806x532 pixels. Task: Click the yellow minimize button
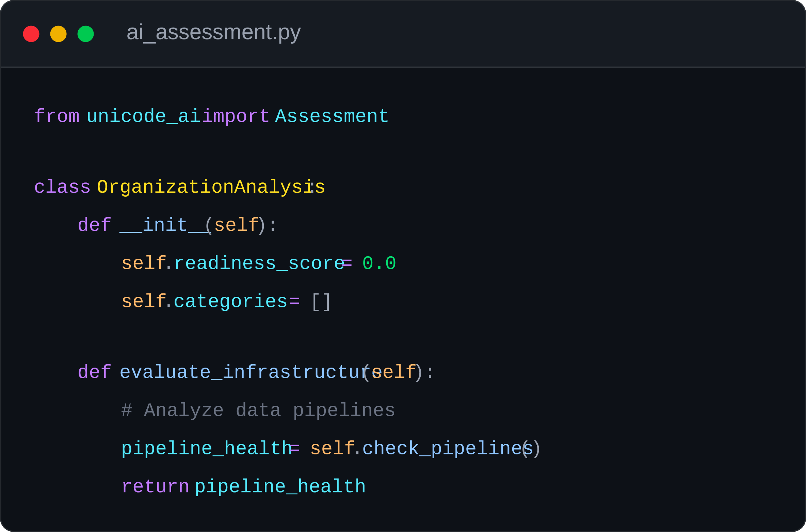[58, 34]
